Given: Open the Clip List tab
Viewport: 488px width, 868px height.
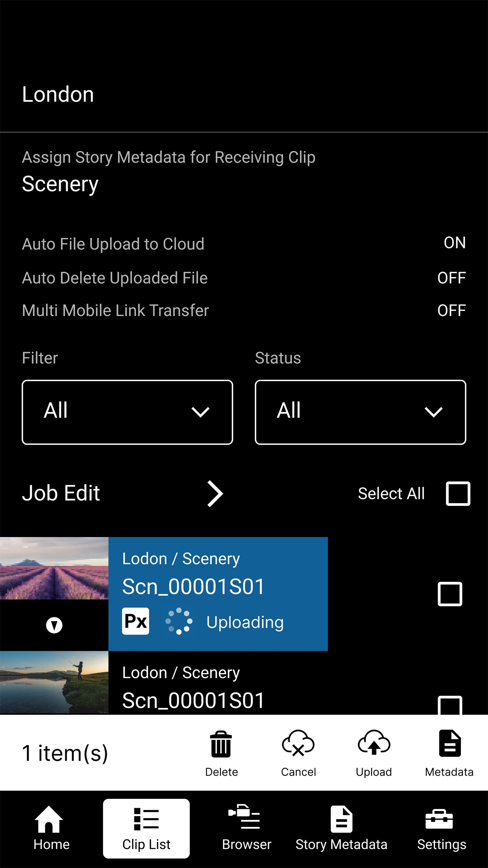Looking at the screenshot, I should point(146,828).
